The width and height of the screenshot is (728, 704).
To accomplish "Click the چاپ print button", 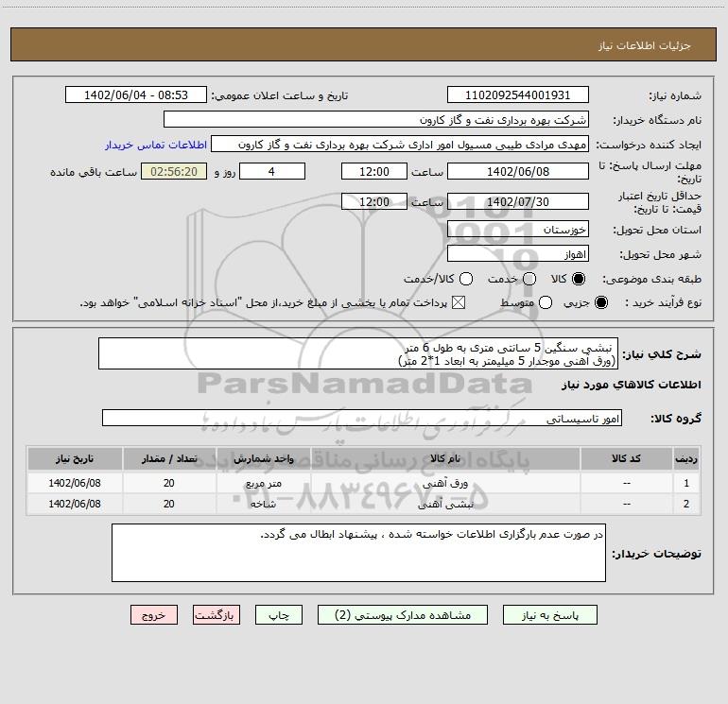I will point(279,615).
